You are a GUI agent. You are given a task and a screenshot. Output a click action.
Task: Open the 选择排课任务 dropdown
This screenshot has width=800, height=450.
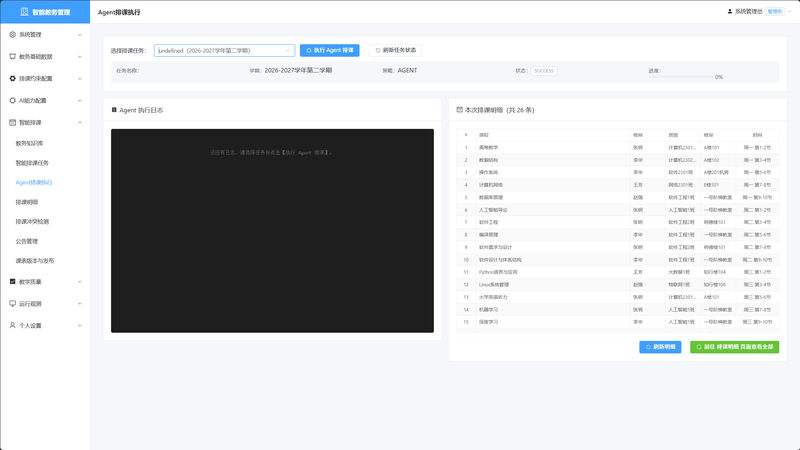click(x=224, y=51)
